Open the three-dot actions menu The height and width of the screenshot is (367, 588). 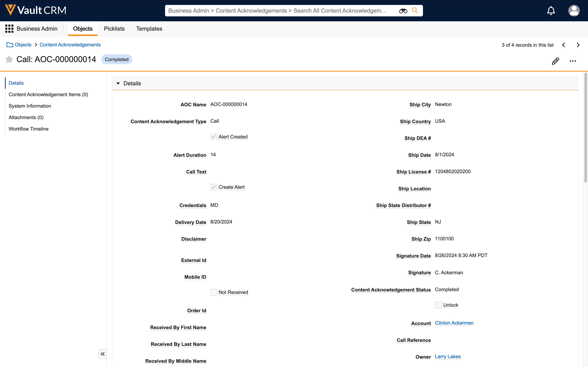click(x=573, y=61)
